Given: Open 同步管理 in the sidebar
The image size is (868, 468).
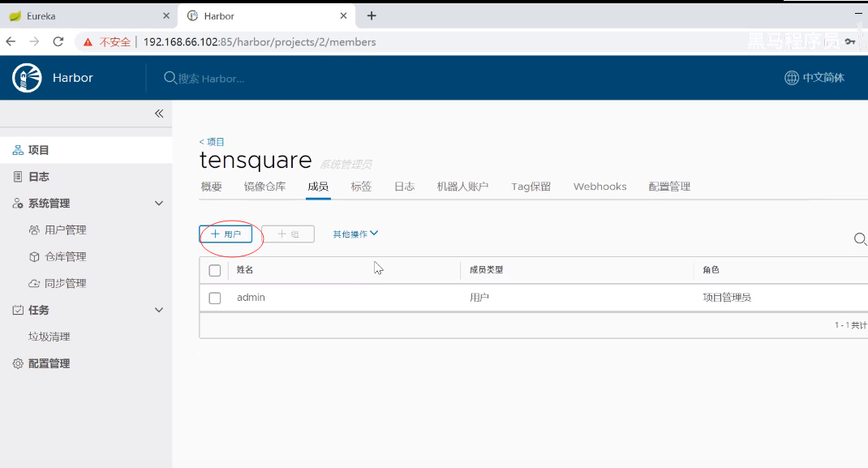Looking at the screenshot, I should point(66,283).
